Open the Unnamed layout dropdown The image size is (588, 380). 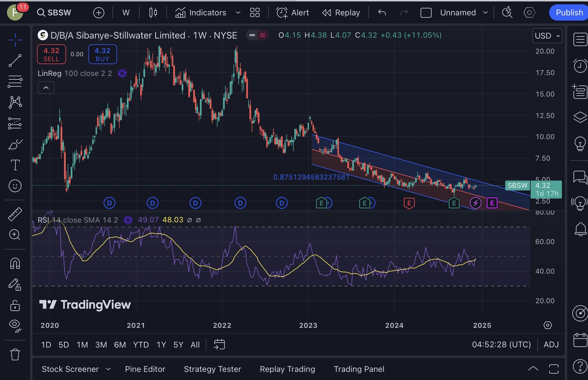[x=464, y=12]
